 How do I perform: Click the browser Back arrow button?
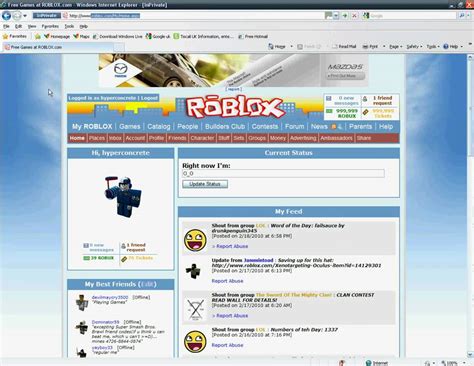pyautogui.click(x=6, y=15)
